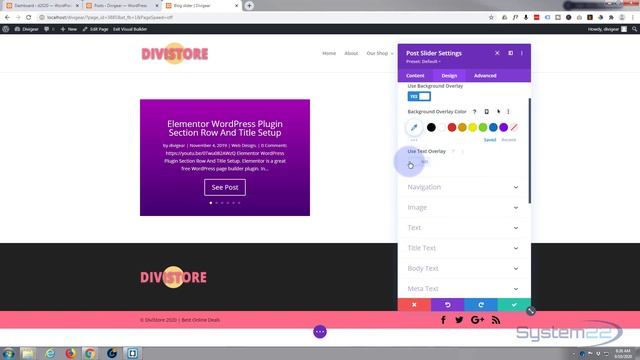Open Twitter footer icon
Screen dimensions: 640x360
click(459, 320)
